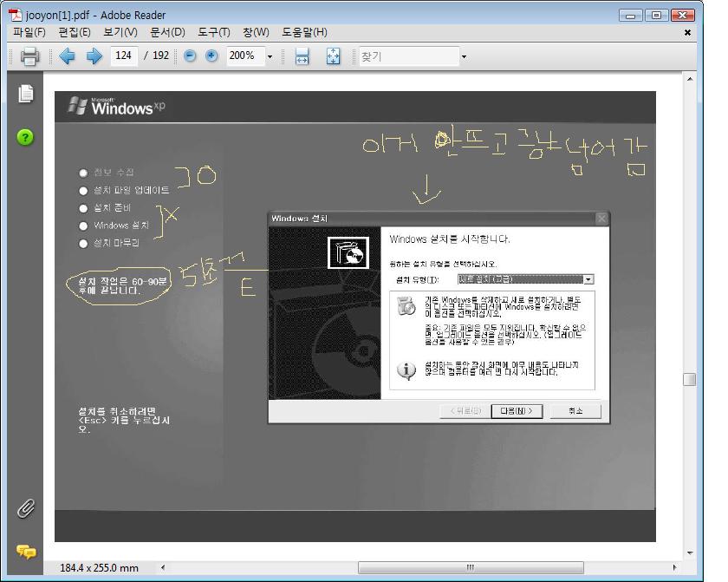The image size is (728, 582).
Task: Expand the 찾기 search options dropdown arrow
Action: [464, 56]
